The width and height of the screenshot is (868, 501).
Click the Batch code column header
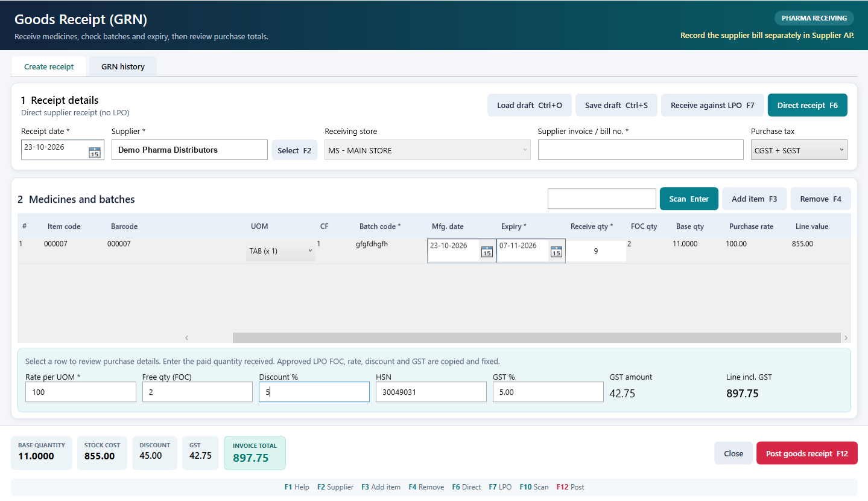[380, 226]
